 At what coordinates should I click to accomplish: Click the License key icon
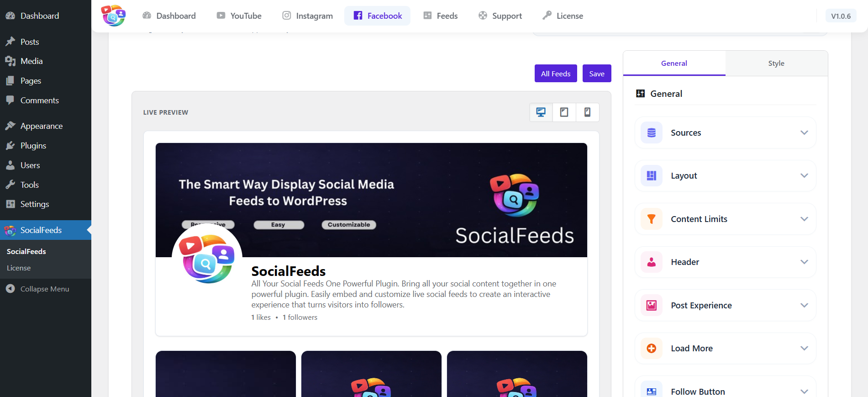tap(547, 16)
